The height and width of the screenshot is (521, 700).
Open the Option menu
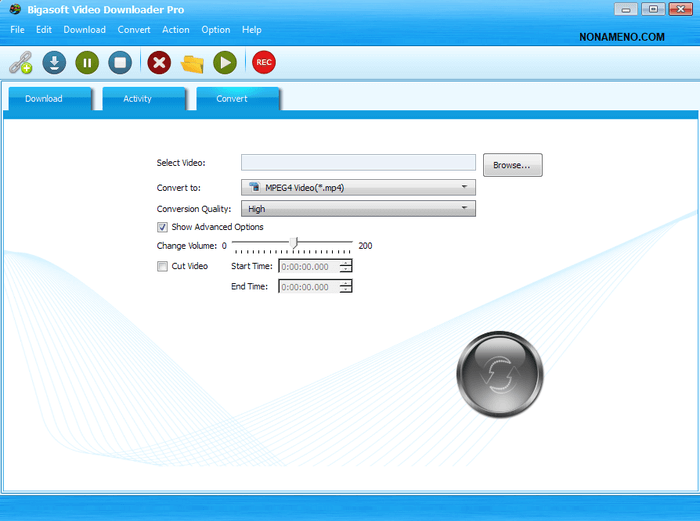(x=215, y=30)
